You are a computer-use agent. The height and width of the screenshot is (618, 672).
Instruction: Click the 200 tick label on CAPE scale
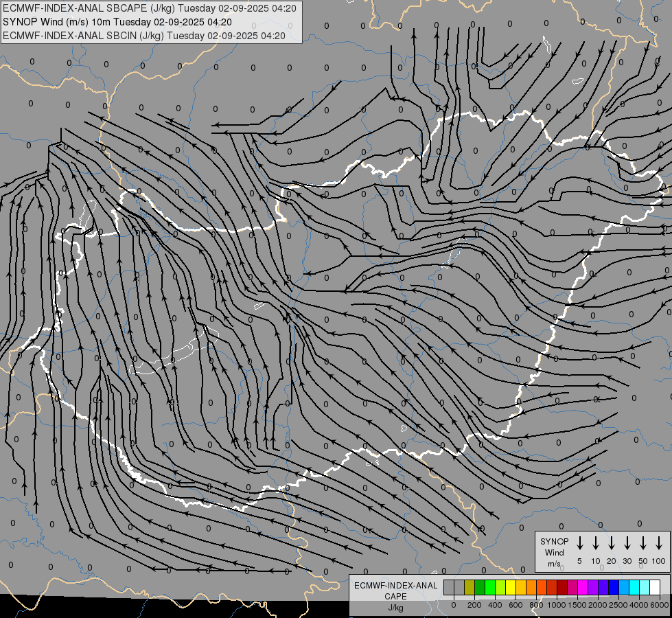[474, 605]
